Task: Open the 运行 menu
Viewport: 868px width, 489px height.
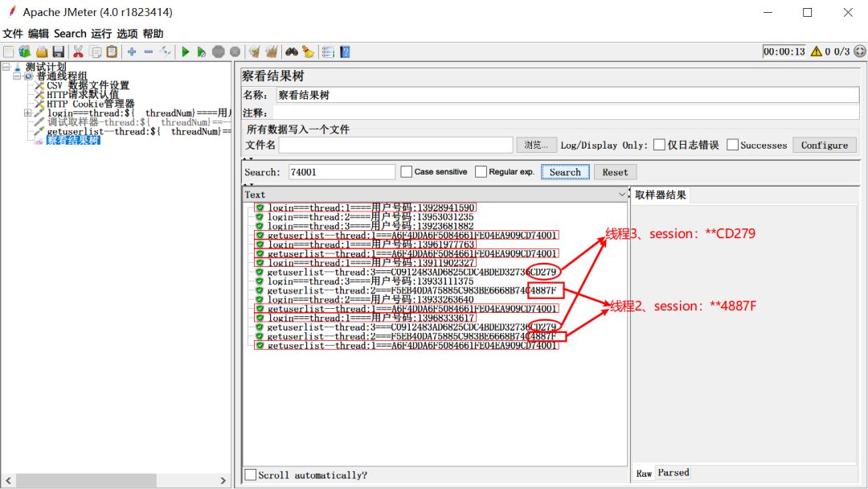Action: 101,33
